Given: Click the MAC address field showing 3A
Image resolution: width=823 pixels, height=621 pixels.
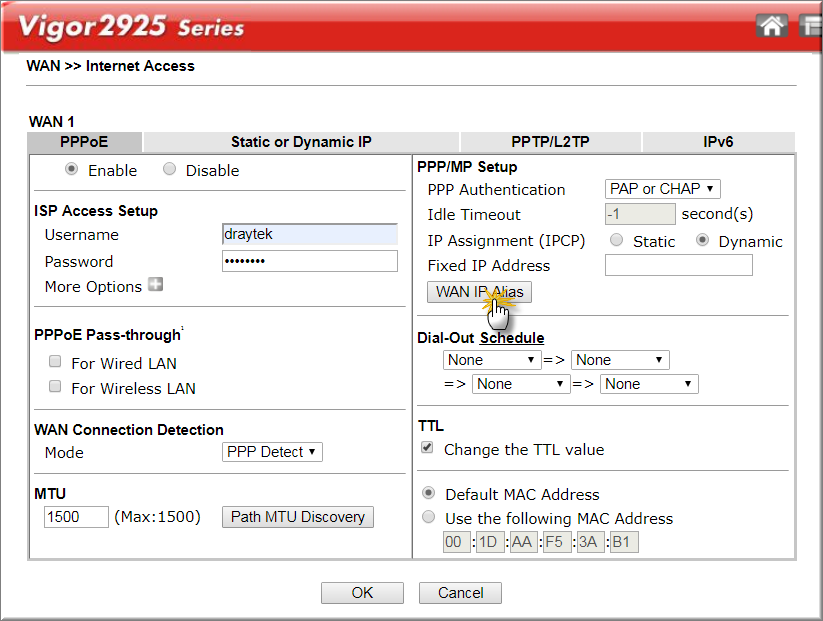Looking at the screenshot, I should (x=590, y=542).
